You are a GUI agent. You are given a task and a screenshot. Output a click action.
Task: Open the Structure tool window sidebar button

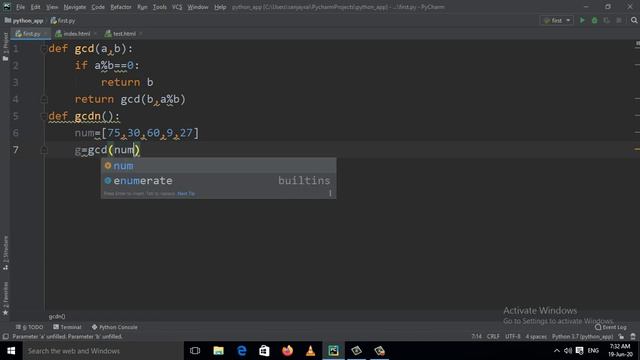coord(5,253)
